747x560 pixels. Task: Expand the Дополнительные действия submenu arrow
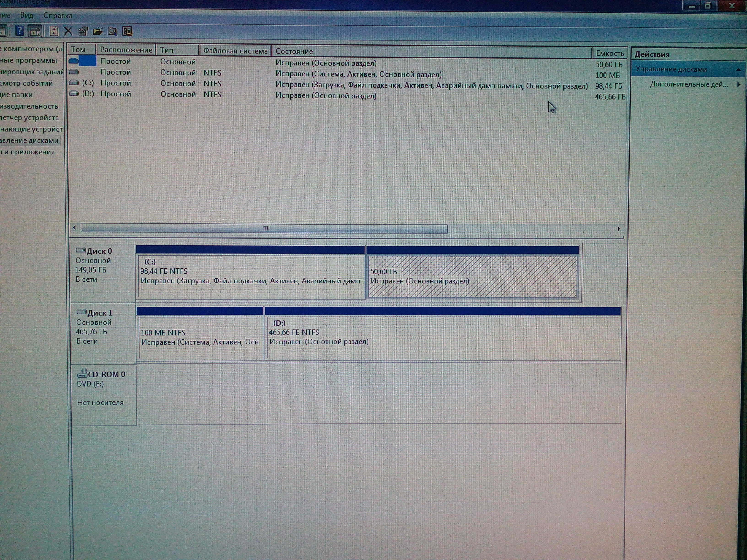tap(739, 84)
